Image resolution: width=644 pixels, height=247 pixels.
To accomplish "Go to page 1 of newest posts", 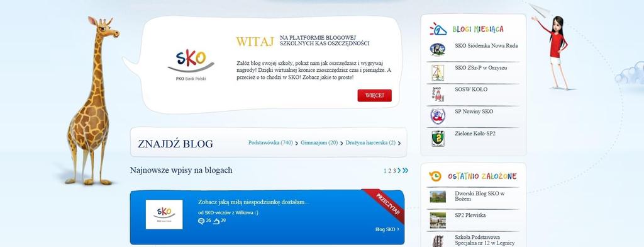I will tap(386, 170).
